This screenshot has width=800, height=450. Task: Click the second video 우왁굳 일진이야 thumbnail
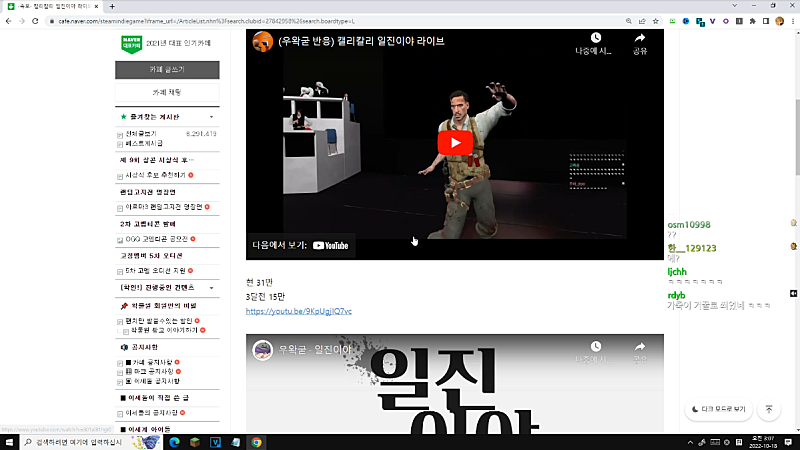point(454,390)
